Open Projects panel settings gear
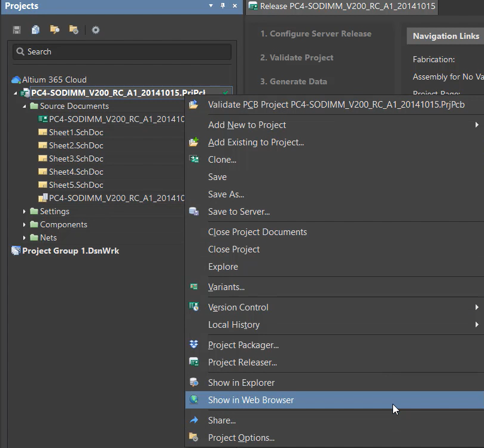The height and width of the screenshot is (448, 484). point(95,30)
